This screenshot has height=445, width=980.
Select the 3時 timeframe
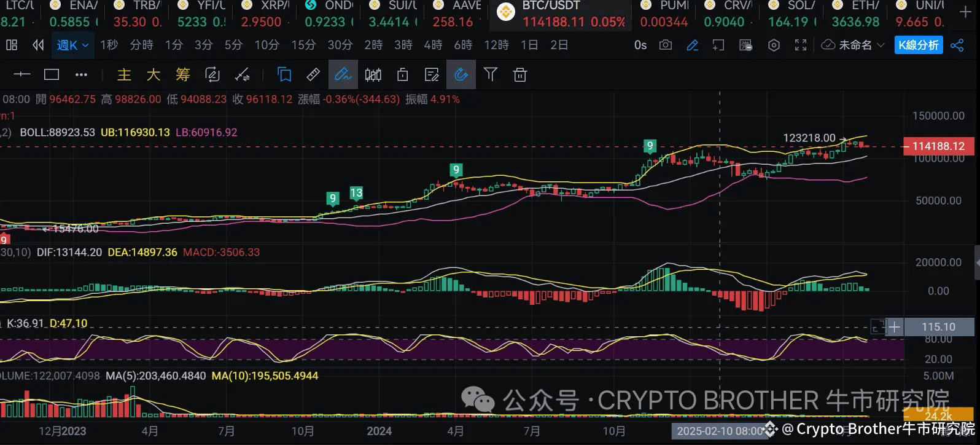pyautogui.click(x=403, y=45)
